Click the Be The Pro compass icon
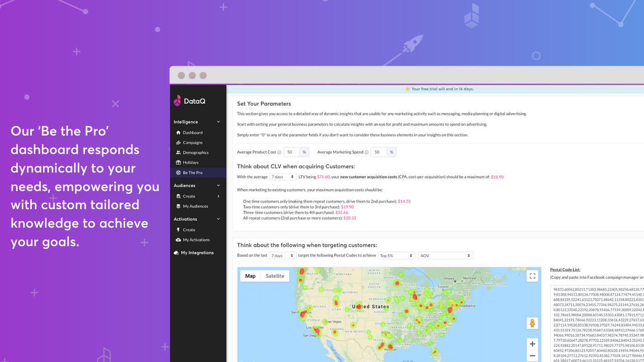 (x=178, y=172)
